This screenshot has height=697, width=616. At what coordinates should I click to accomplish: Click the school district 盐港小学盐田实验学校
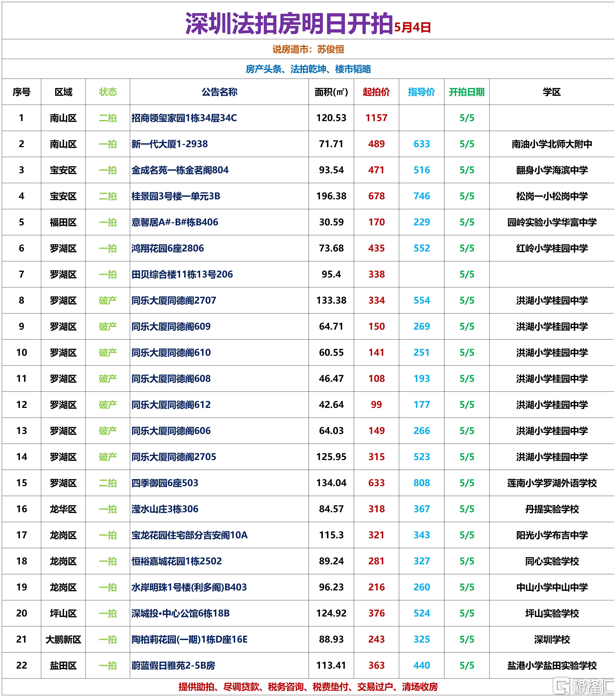tap(552, 666)
